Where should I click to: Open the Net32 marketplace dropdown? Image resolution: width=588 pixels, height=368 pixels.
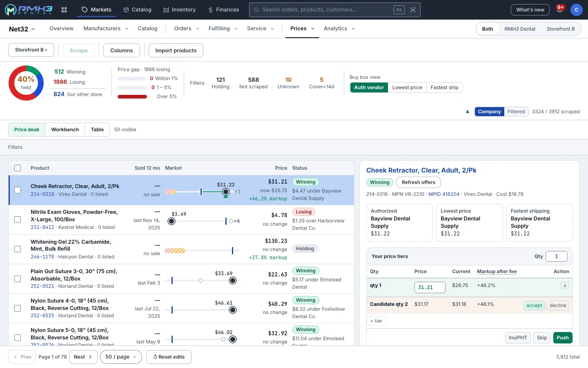tap(22, 29)
